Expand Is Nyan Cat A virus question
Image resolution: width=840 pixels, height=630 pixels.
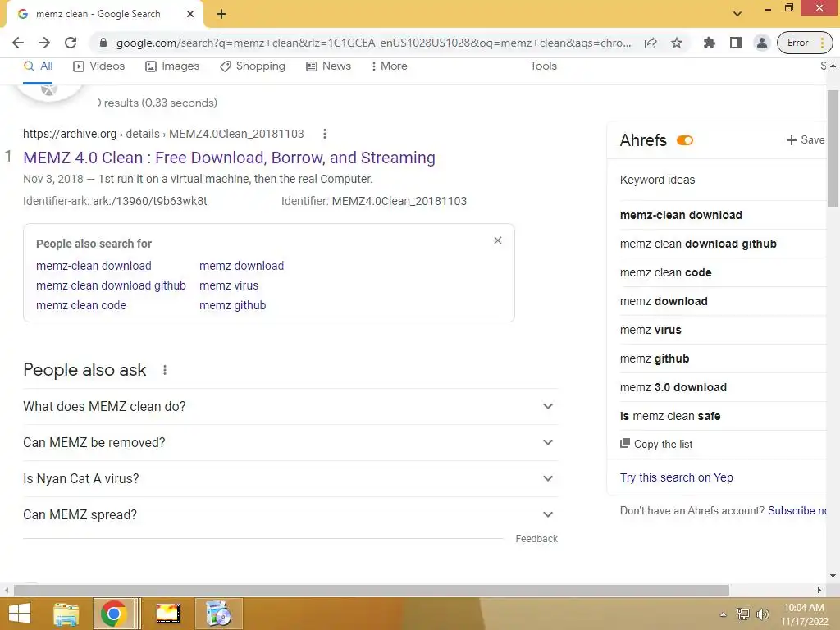click(x=290, y=478)
